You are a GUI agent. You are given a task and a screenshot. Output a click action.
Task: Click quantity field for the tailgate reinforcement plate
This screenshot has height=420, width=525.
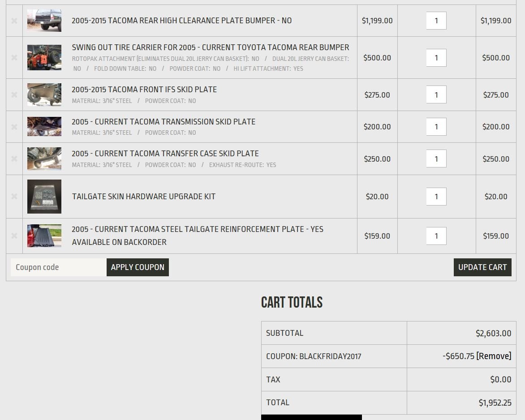point(436,236)
